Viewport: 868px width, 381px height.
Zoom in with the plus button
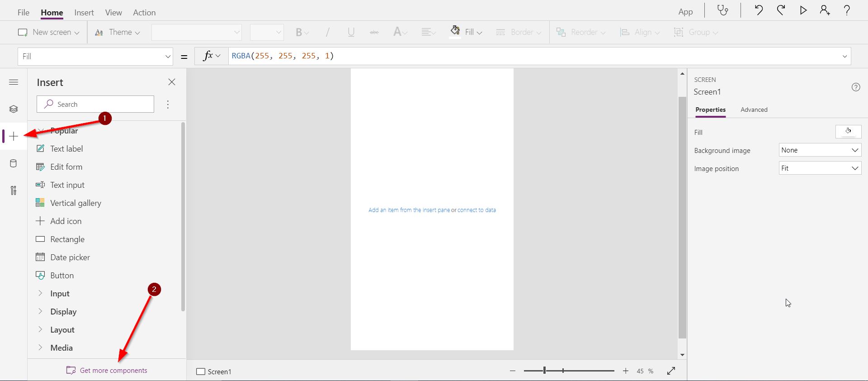coord(626,371)
